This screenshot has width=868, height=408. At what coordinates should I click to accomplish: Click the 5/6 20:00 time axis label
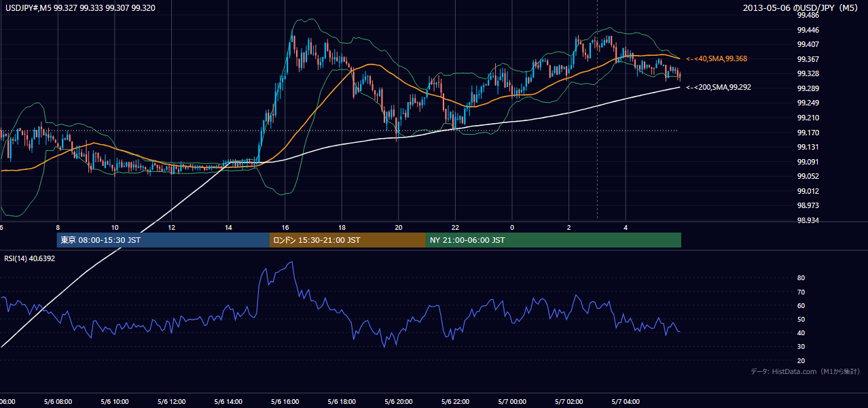click(398, 401)
